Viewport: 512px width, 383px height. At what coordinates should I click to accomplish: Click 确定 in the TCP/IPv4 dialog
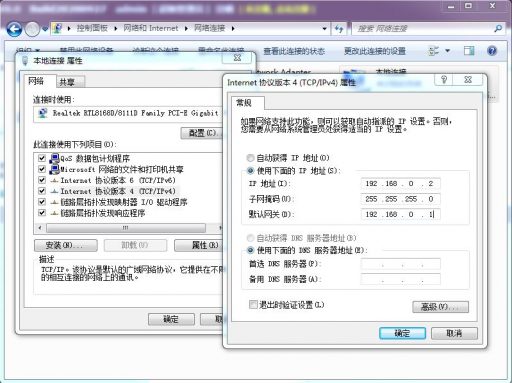pos(402,333)
